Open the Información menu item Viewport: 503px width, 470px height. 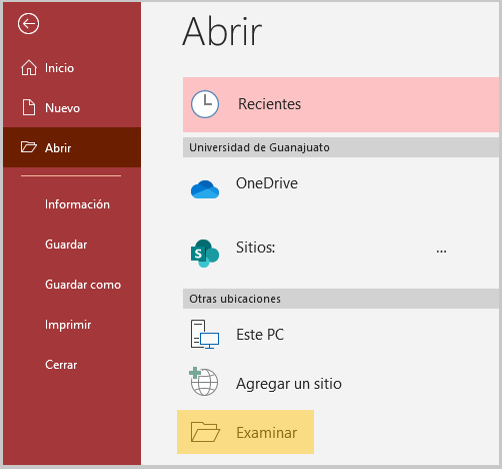(x=77, y=204)
